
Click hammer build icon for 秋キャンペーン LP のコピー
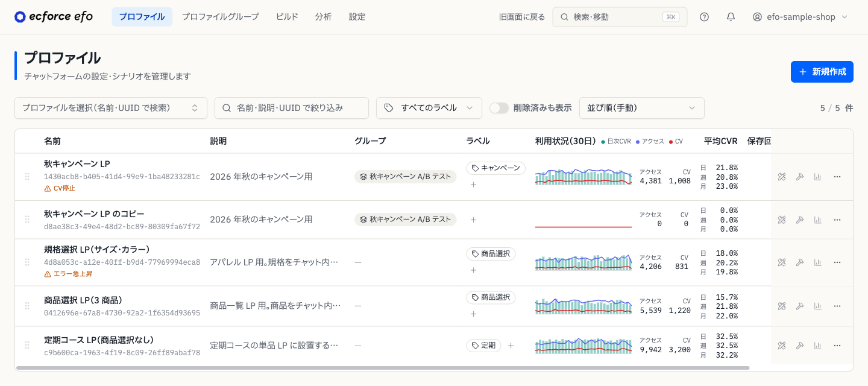point(800,220)
